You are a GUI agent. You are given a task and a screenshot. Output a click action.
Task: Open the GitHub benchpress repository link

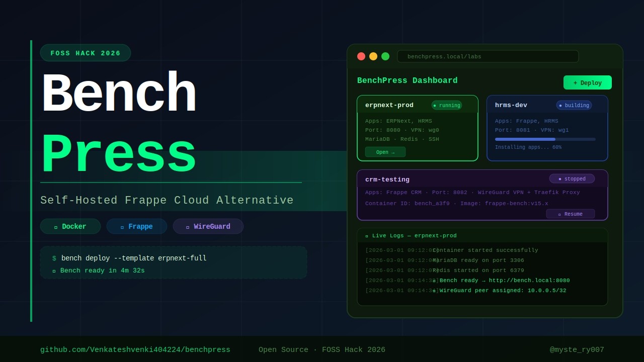(x=135, y=350)
